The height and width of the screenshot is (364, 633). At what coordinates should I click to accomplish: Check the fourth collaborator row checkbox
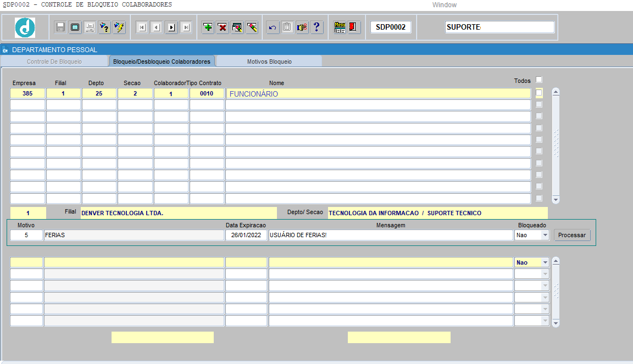[x=539, y=128]
